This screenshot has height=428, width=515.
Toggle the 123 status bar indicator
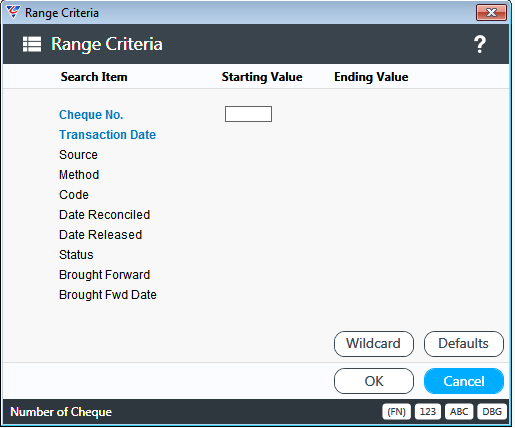click(428, 412)
